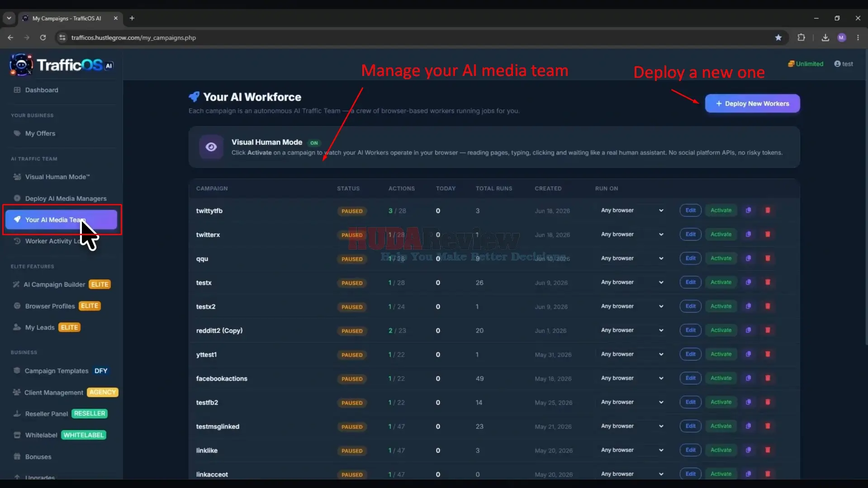The image size is (868, 488).
Task: Open the Dashboard menu item
Action: 61,90
